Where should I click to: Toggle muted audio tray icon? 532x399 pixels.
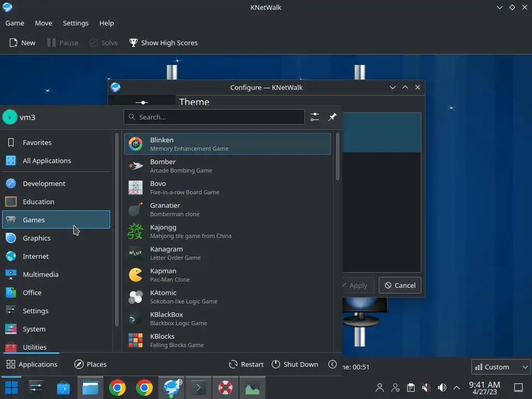click(426, 388)
